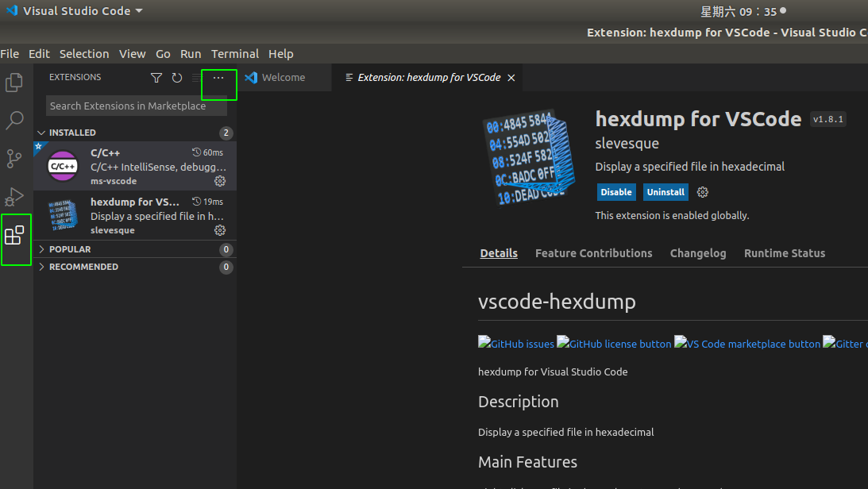Open manage gear for C/C++ extension
The width and height of the screenshot is (868, 489).
tap(220, 181)
